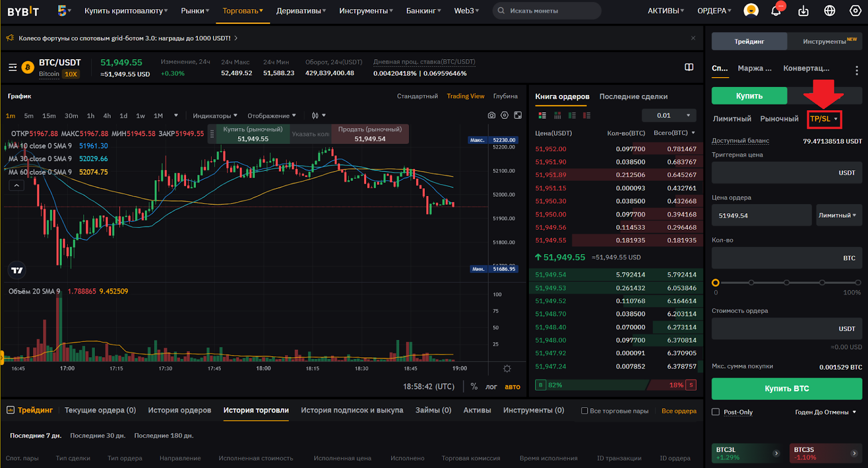The image size is (868, 468).
Task: Collapse the indicator legend arrow
Action: [x=17, y=186]
